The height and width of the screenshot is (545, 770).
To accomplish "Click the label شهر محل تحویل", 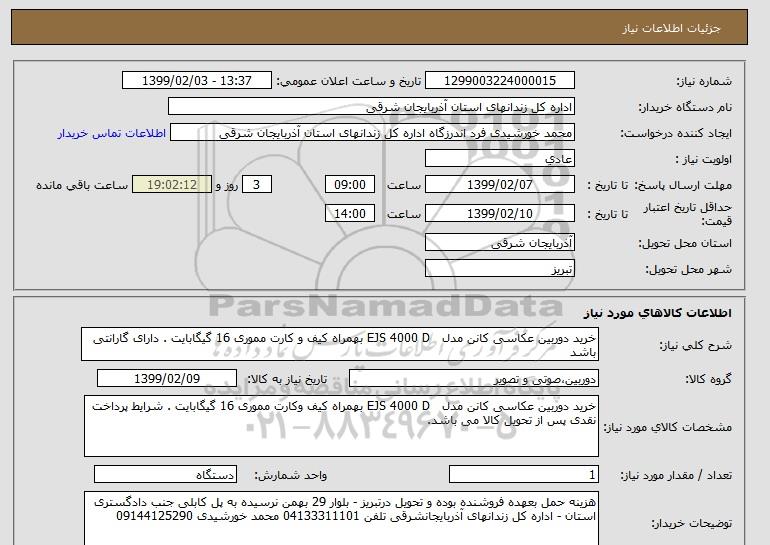I will point(688,269).
